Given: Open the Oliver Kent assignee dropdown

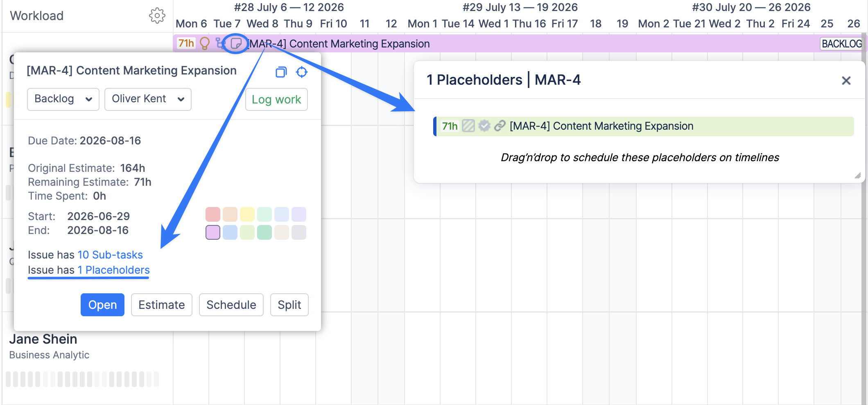Looking at the screenshot, I should [x=148, y=99].
